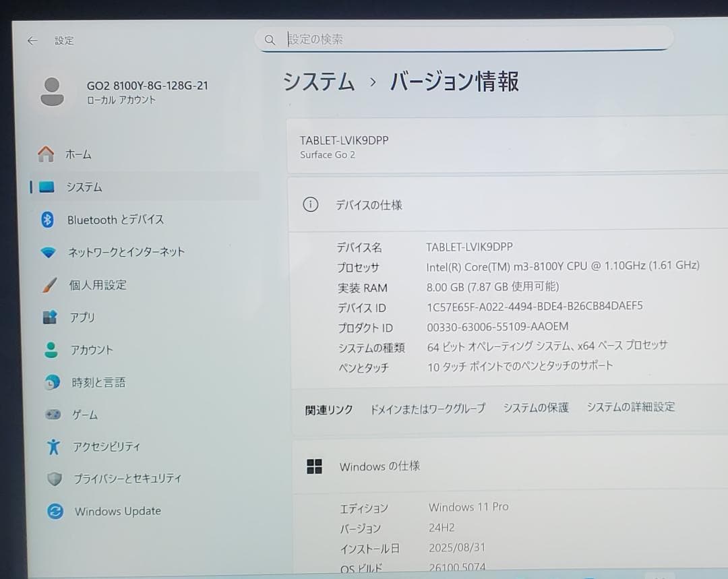
Task: Select 時刻と言語 in the sidebar
Action: tap(96, 382)
